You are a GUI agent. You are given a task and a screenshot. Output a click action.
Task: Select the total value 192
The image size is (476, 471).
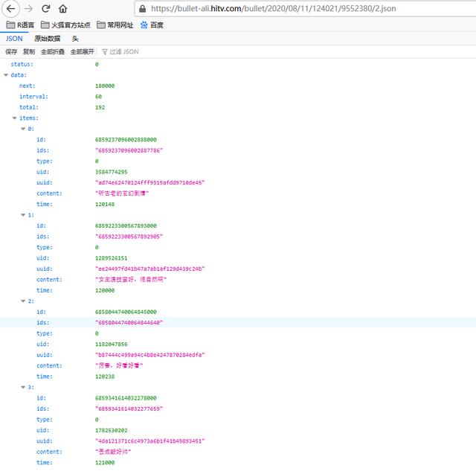pos(100,107)
